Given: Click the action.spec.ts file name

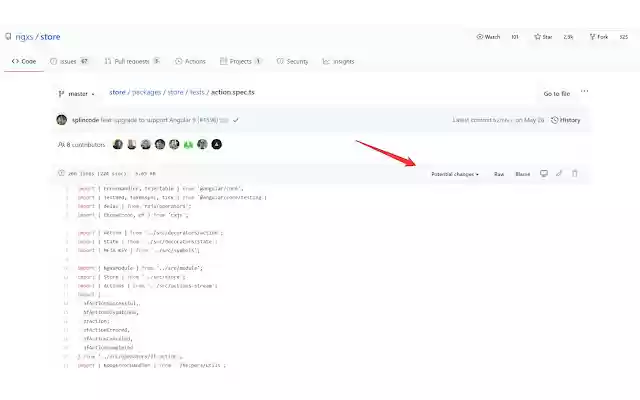Looking at the screenshot, I should click(233, 92).
